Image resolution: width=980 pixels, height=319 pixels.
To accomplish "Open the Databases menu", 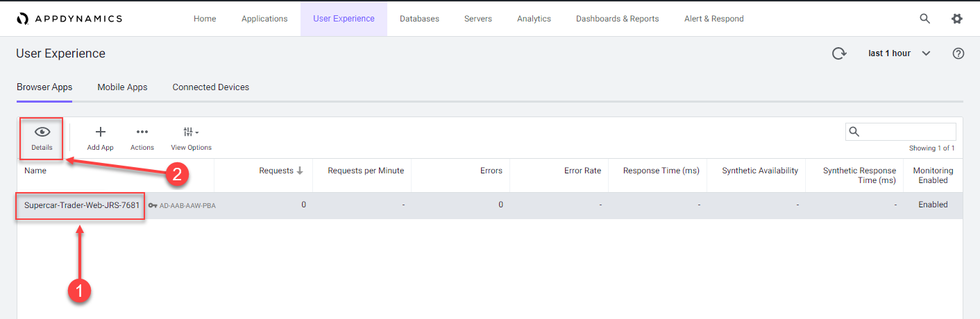I will tap(419, 19).
